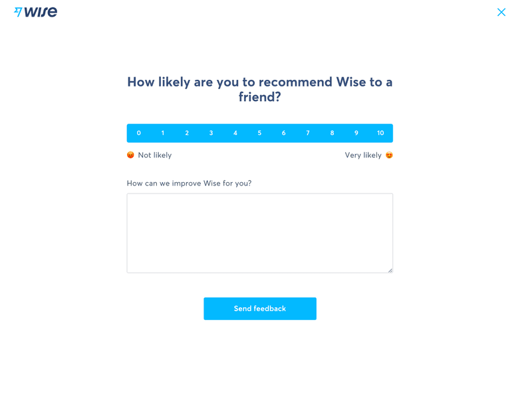
Task: Choose rating 6
Action: [x=284, y=133]
